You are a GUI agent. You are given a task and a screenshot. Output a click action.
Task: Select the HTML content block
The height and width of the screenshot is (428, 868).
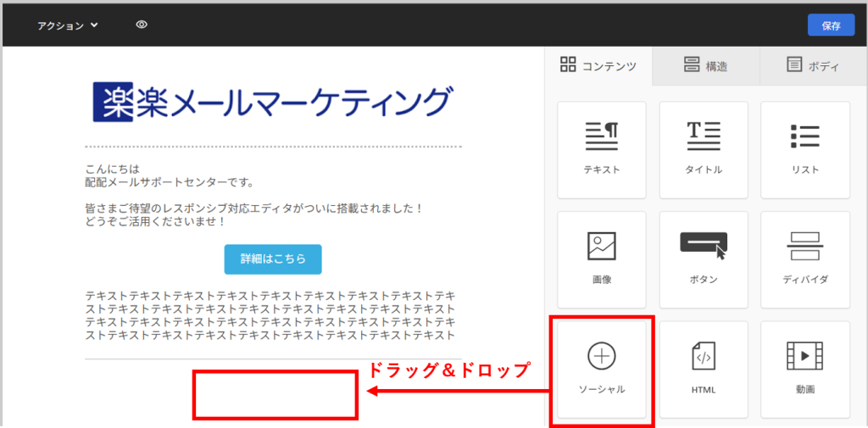[x=704, y=370]
